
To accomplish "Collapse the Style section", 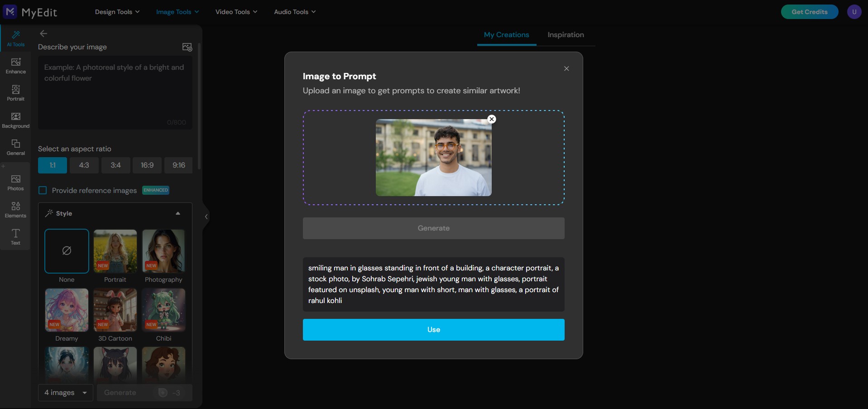I will click(178, 213).
